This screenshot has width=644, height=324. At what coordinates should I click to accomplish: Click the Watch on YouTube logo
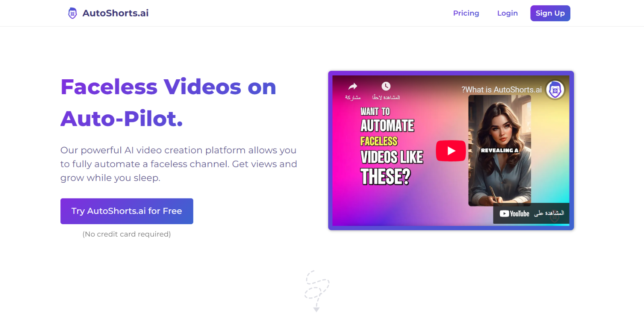click(x=514, y=214)
